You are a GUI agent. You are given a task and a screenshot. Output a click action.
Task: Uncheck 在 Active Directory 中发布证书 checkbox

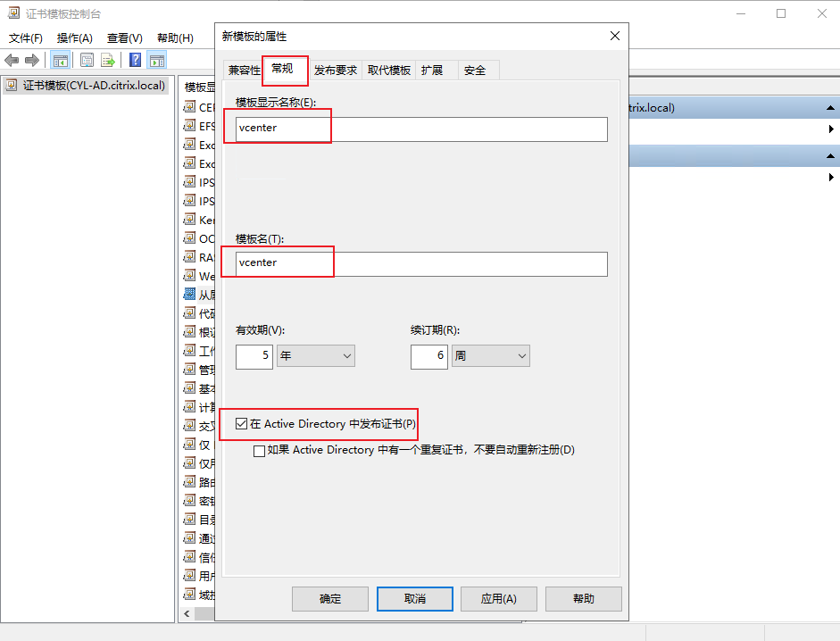(242, 423)
